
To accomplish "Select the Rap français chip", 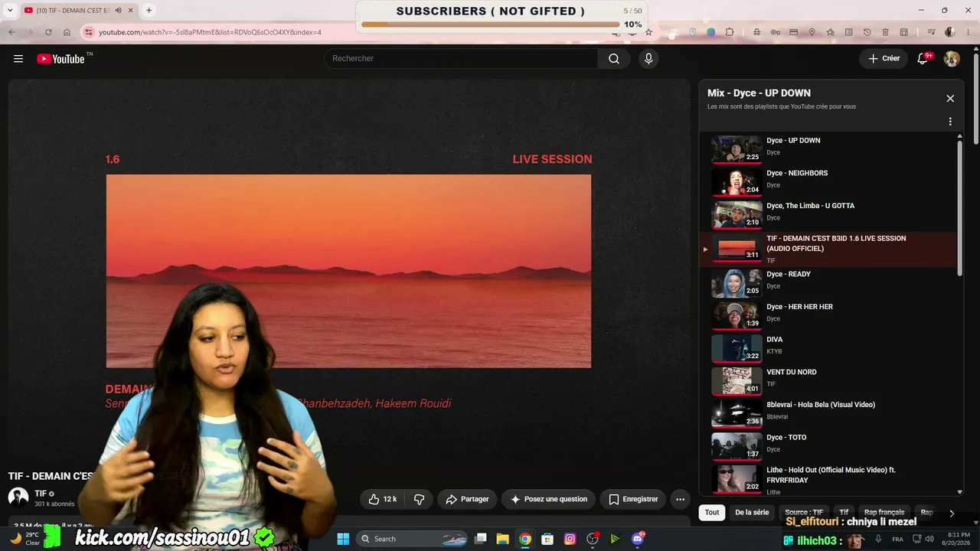I will coord(884,513).
